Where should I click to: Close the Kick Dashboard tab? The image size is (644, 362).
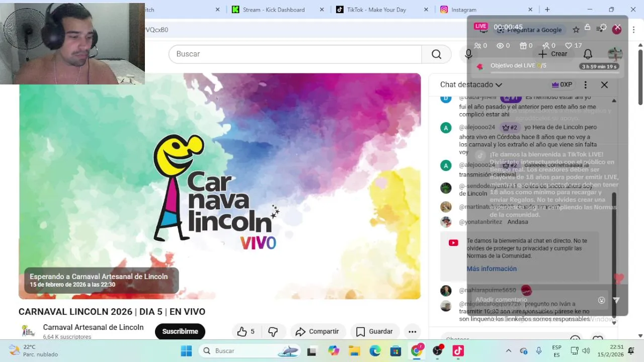[322, 10]
